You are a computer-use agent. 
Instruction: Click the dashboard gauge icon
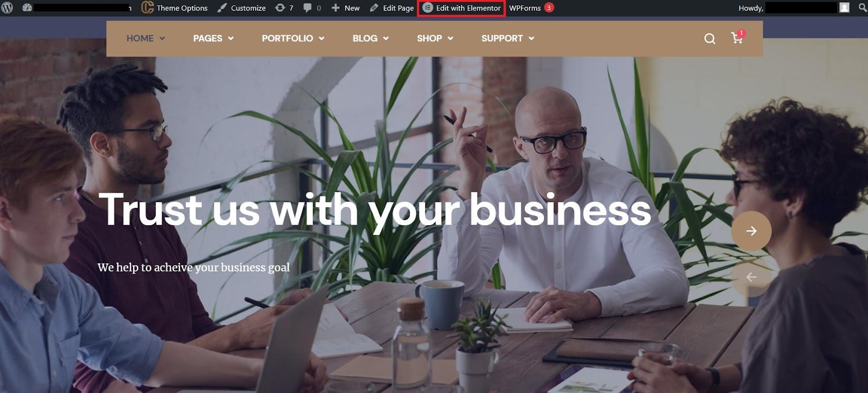coord(27,8)
